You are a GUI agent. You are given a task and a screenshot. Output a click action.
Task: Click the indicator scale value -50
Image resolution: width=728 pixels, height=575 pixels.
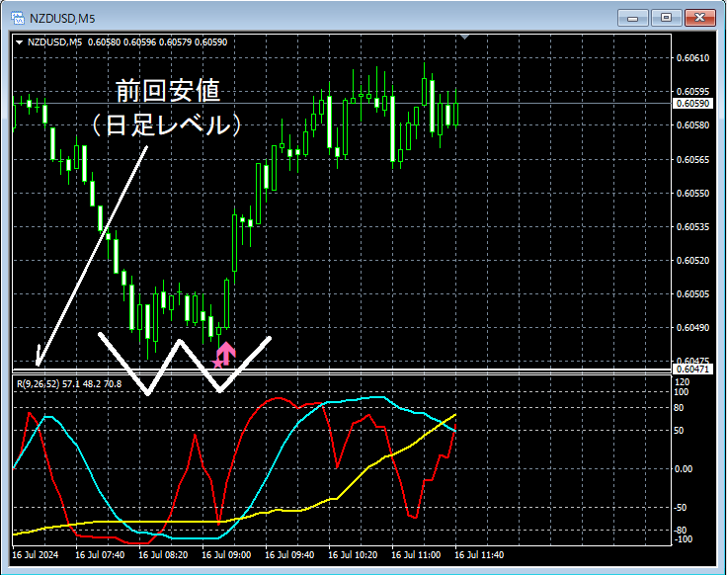coord(681,508)
